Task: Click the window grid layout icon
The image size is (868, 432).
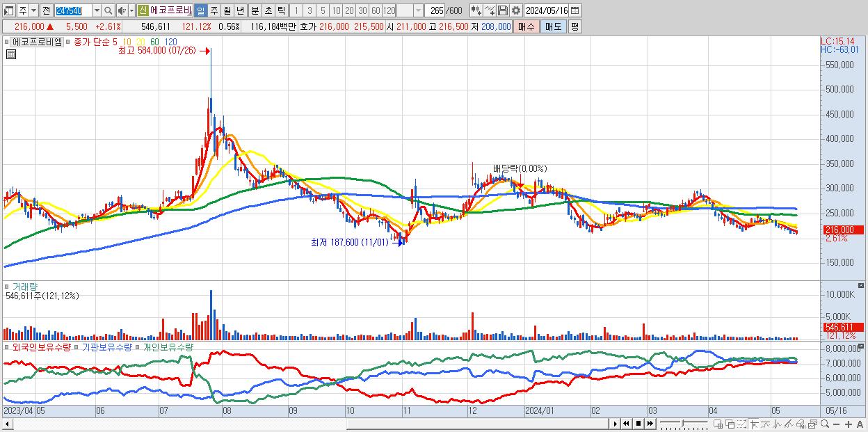Action: coord(718,424)
